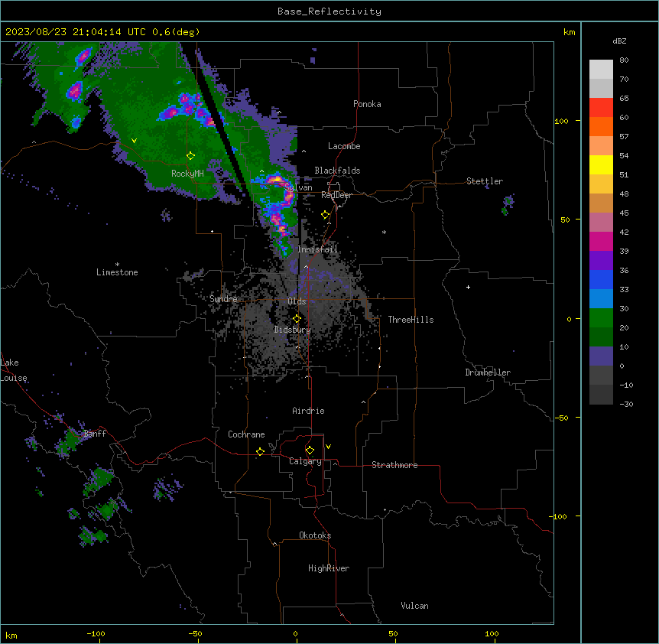Click the RockyMH label
Screen dimensions: 659x644
tap(187, 174)
